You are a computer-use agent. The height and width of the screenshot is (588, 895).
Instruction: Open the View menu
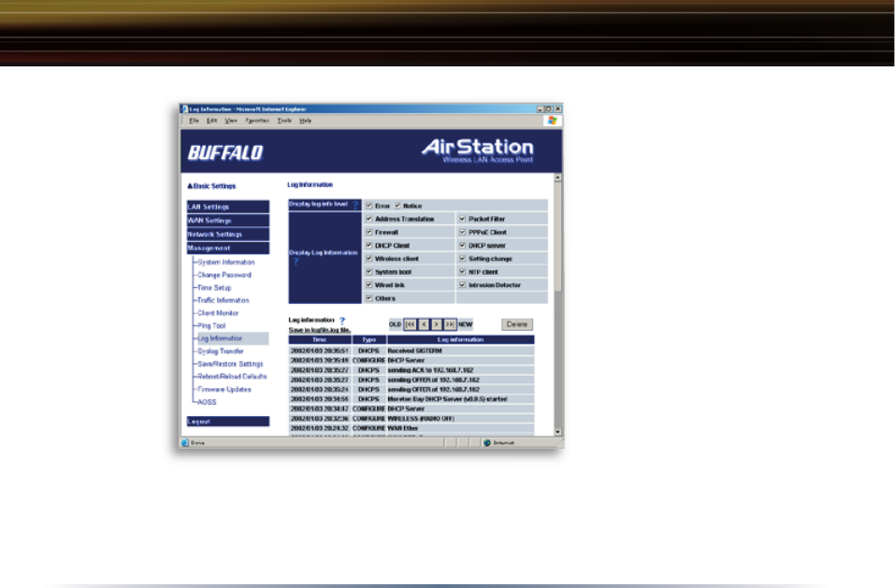pos(231,121)
